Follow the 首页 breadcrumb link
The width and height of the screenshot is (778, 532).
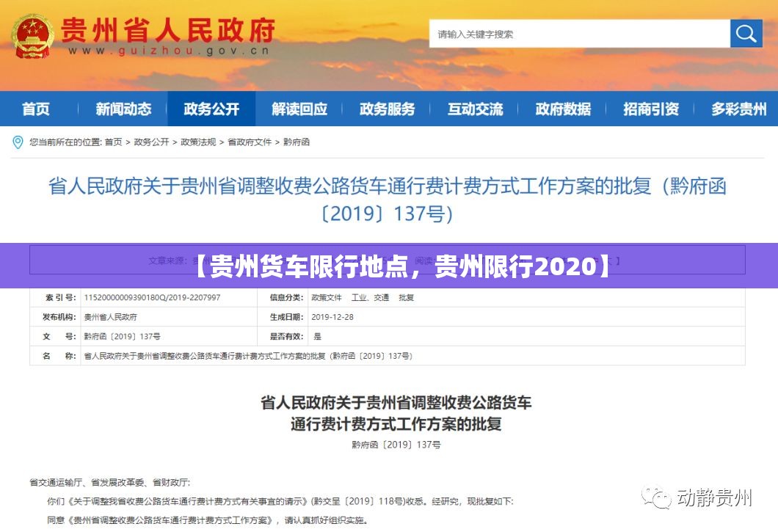coord(113,142)
